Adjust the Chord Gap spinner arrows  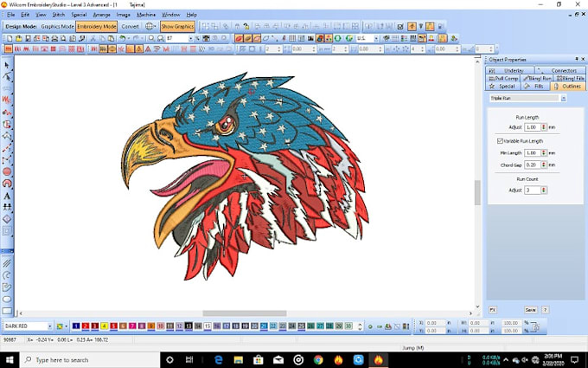(x=544, y=165)
